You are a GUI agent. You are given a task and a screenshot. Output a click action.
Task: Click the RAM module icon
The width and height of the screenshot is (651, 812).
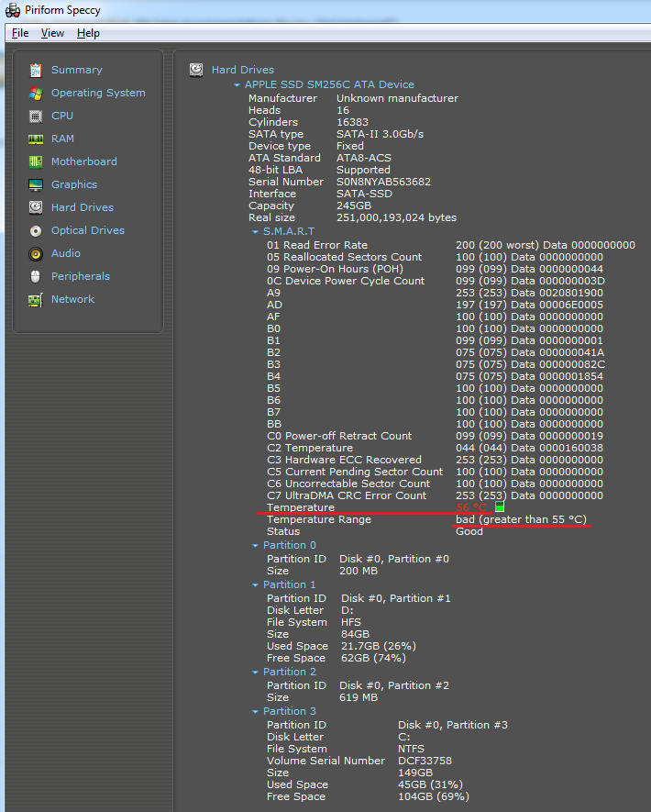(35, 139)
